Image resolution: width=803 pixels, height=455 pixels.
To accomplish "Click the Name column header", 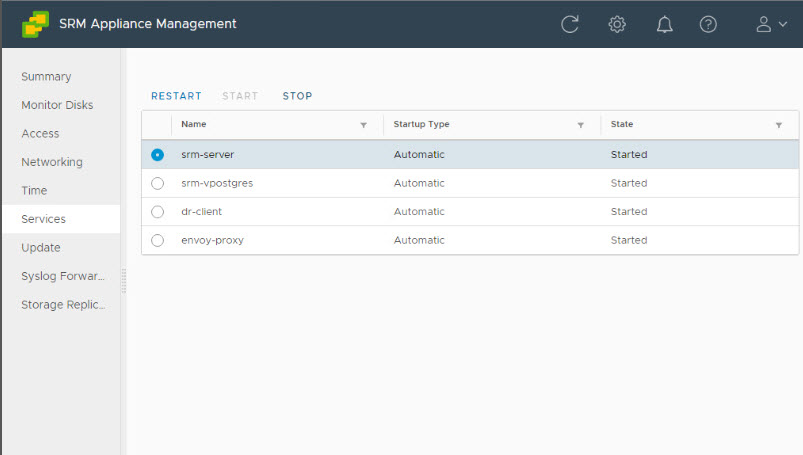I will click(x=194, y=125).
